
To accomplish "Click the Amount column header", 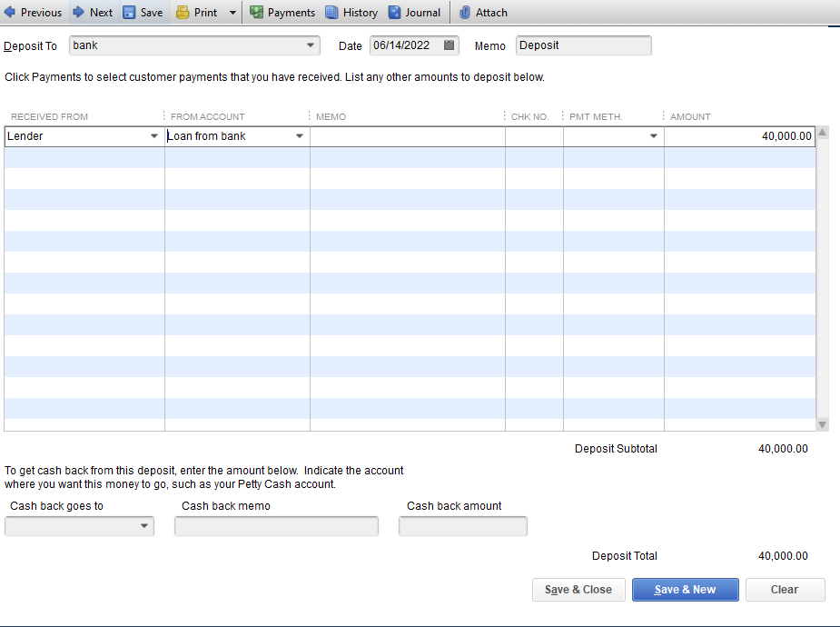I will coord(690,117).
